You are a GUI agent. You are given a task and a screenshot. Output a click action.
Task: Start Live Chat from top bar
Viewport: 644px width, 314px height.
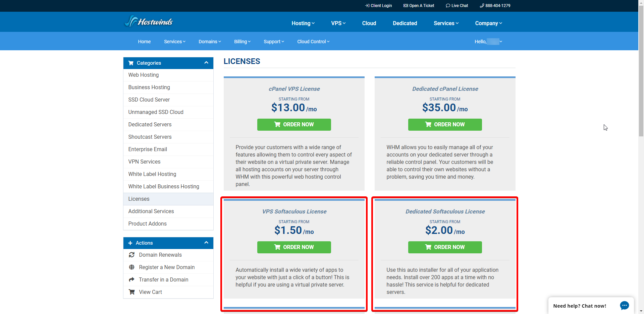pos(457,6)
